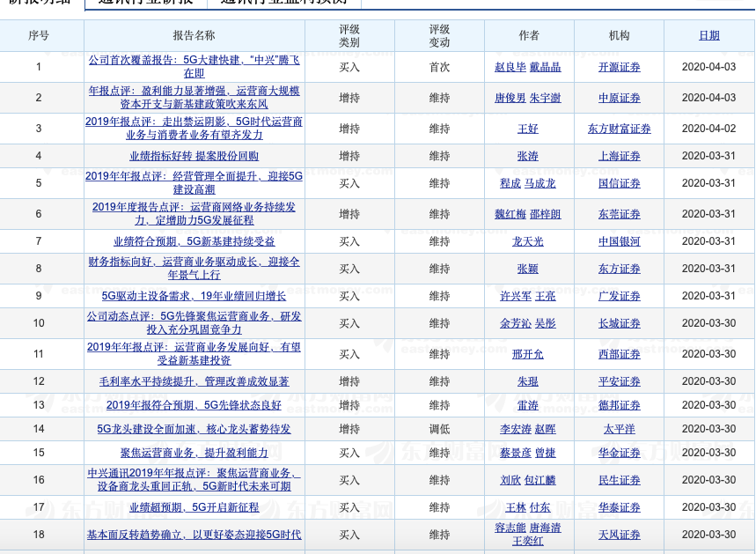Viewport: 756px width, 554px height.
Task: Open report '2019年报符合预期，5G先锋状态良好'
Action: pos(195,405)
